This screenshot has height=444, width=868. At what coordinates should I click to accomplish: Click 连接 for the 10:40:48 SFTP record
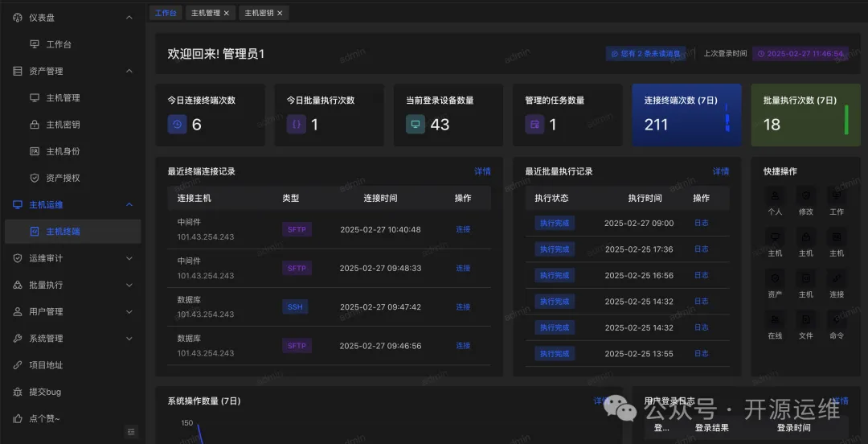click(463, 229)
